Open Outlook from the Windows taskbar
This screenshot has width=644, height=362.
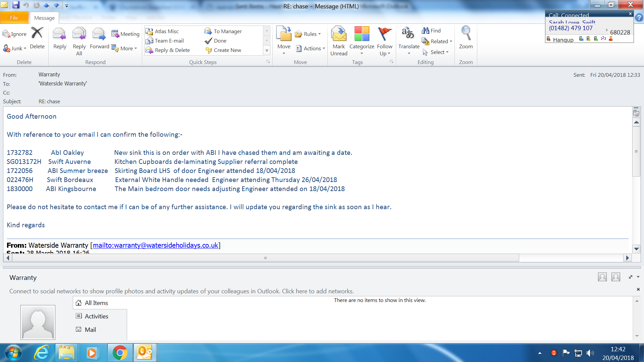click(145, 353)
